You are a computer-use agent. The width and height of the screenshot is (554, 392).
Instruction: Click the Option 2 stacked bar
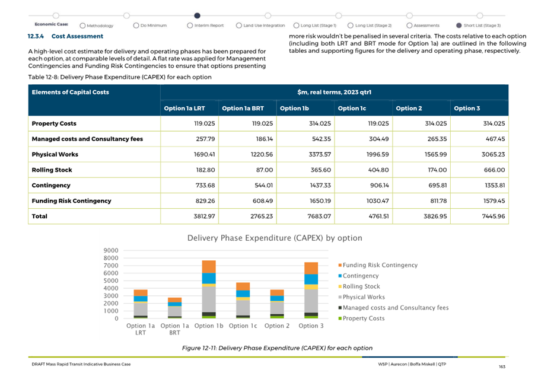(277, 304)
